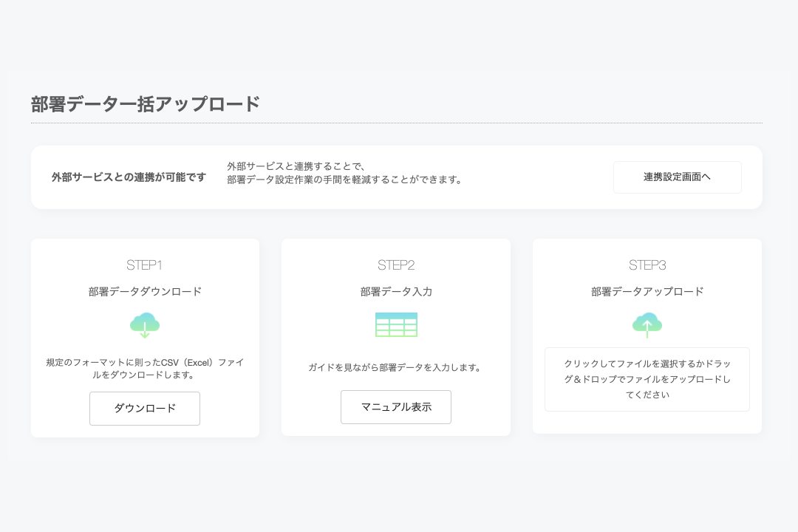Click the file upload drop zone in STEP3

647,379
